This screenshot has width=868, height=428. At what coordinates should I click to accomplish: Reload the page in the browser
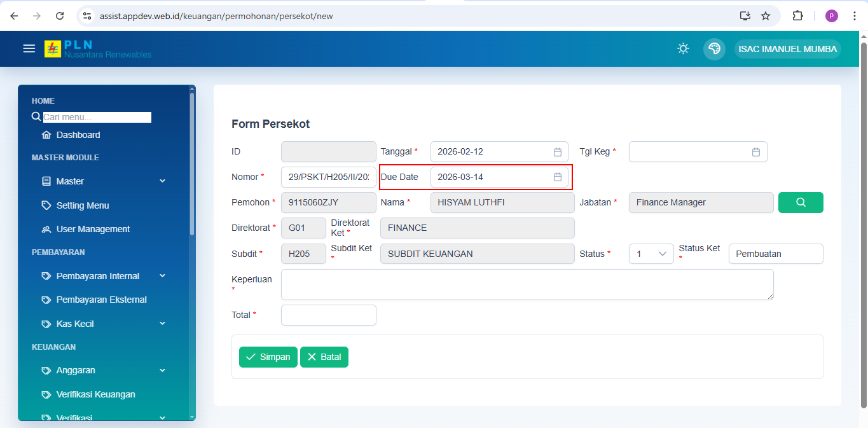60,16
